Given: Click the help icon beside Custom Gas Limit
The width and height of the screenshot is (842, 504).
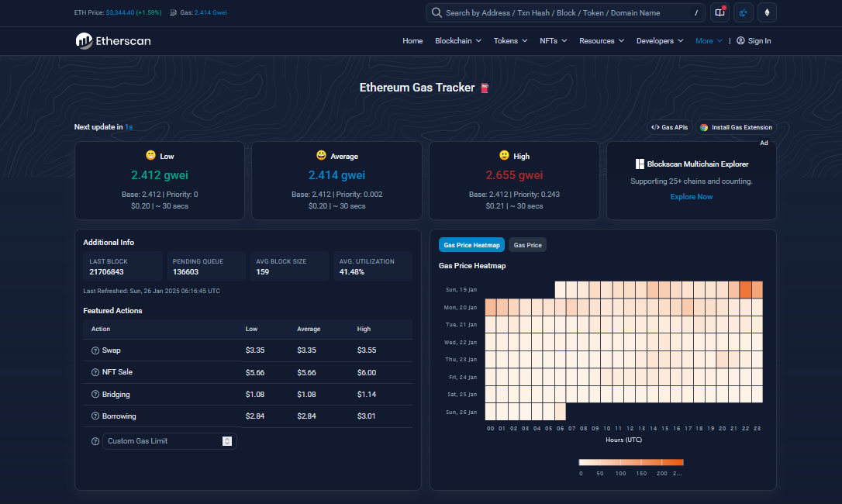Looking at the screenshot, I should pos(95,441).
